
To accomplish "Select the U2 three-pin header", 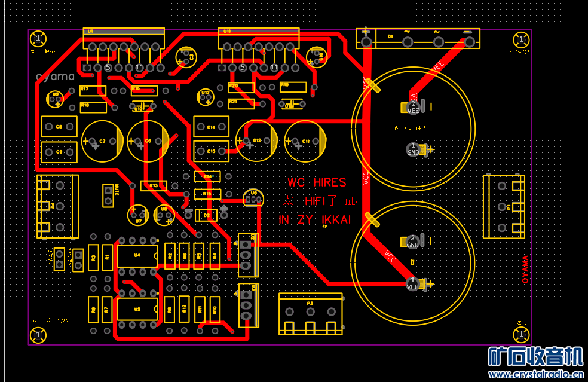I will click(x=248, y=255).
